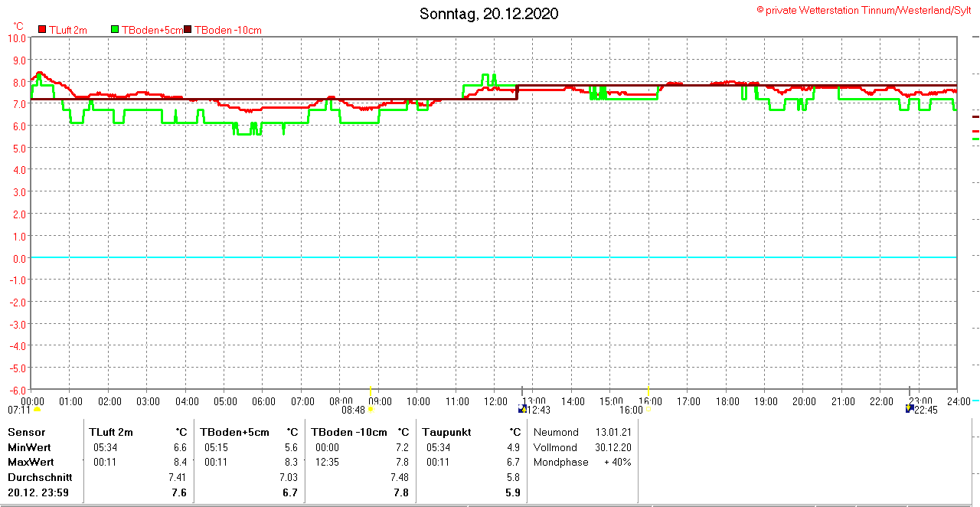This screenshot has height=507, width=980.
Task: Click the dark red TBoden -10cm legend swatch
Action: [x=188, y=30]
